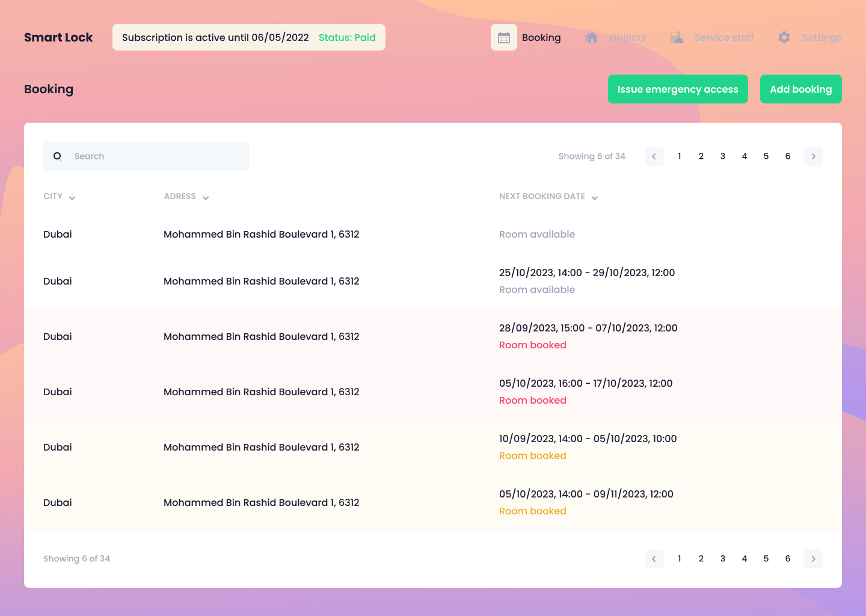Viewport: 866px width, 616px height.
Task: Open the Settings tab label
Action: [821, 37]
